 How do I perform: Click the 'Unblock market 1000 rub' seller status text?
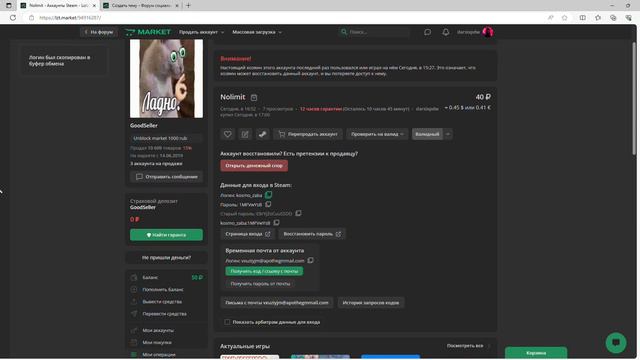(x=160, y=138)
